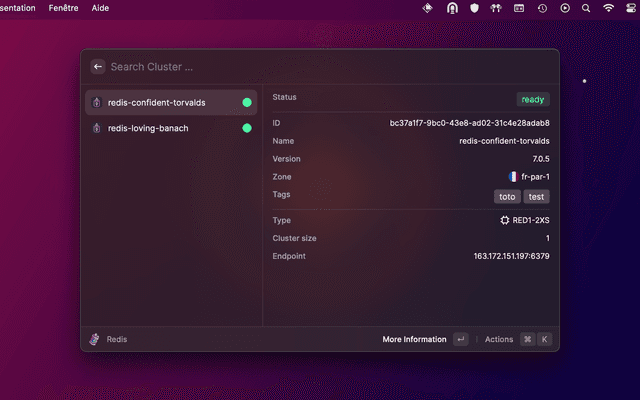Open Spotlight search in the menu bar
The height and width of the screenshot is (400, 640).
pyautogui.click(x=586, y=8)
